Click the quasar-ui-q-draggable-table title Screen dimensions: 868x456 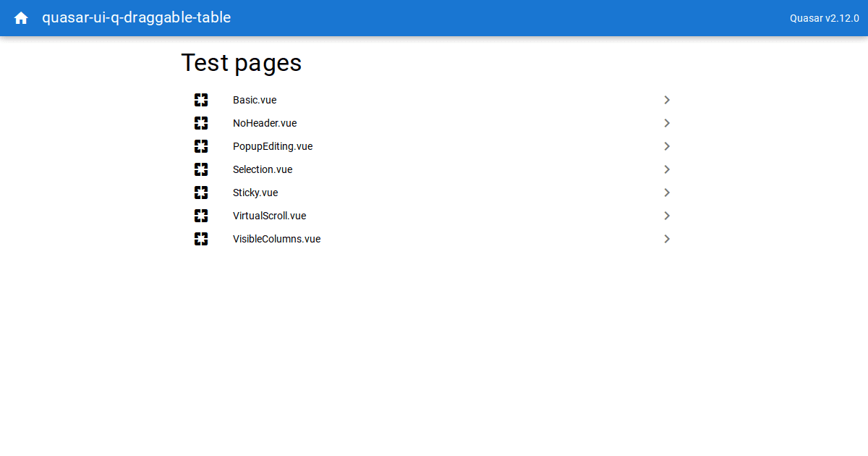(x=136, y=17)
